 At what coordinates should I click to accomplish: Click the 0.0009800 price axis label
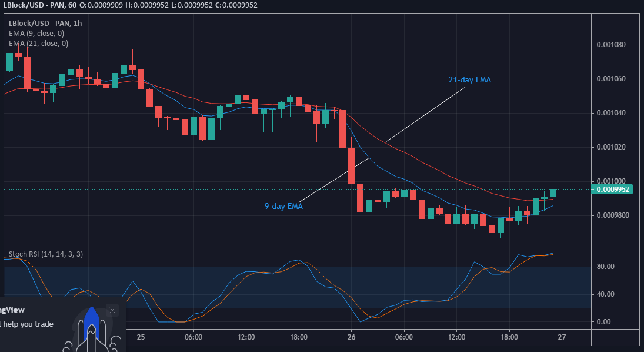612,215
